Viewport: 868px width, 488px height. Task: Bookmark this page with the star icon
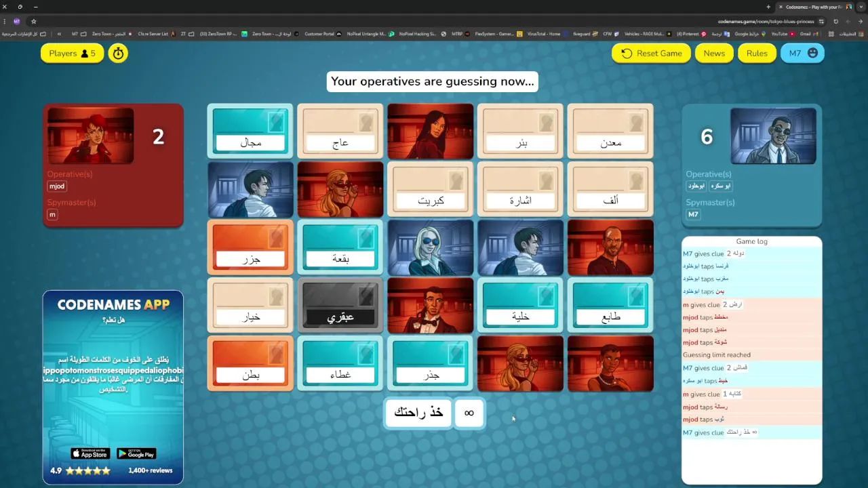click(x=33, y=21)
